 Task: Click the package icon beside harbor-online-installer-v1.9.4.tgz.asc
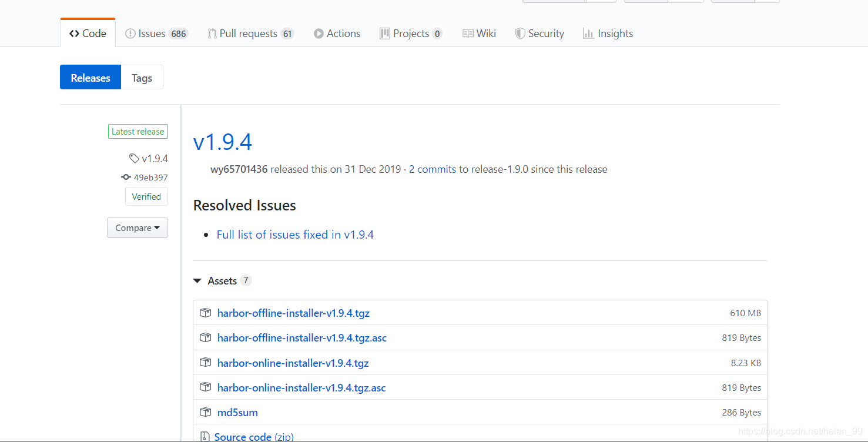click(205, 387)
